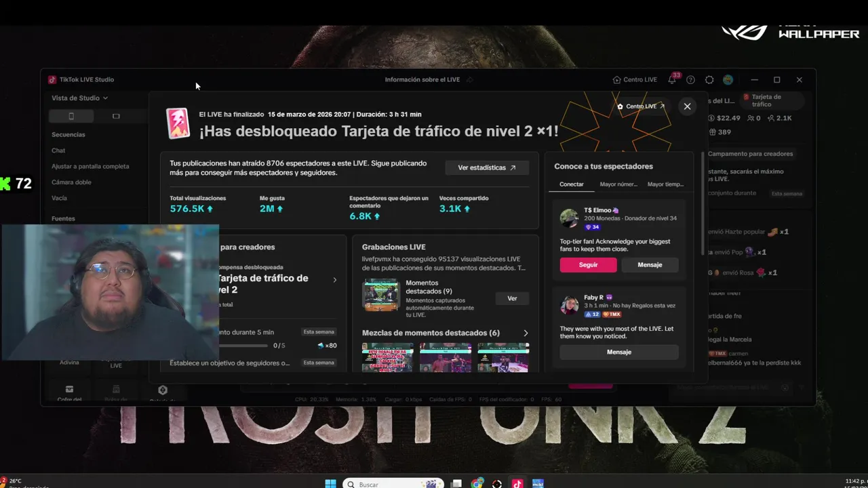Click the profile avatar in title bar
The height and width of the screenshot is (488, 868).
[728, 79]
